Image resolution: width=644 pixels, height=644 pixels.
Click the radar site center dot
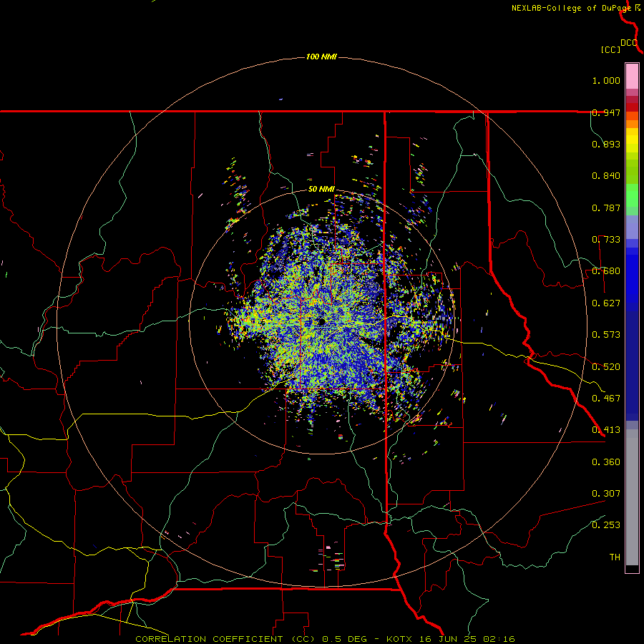coord(321,321)
